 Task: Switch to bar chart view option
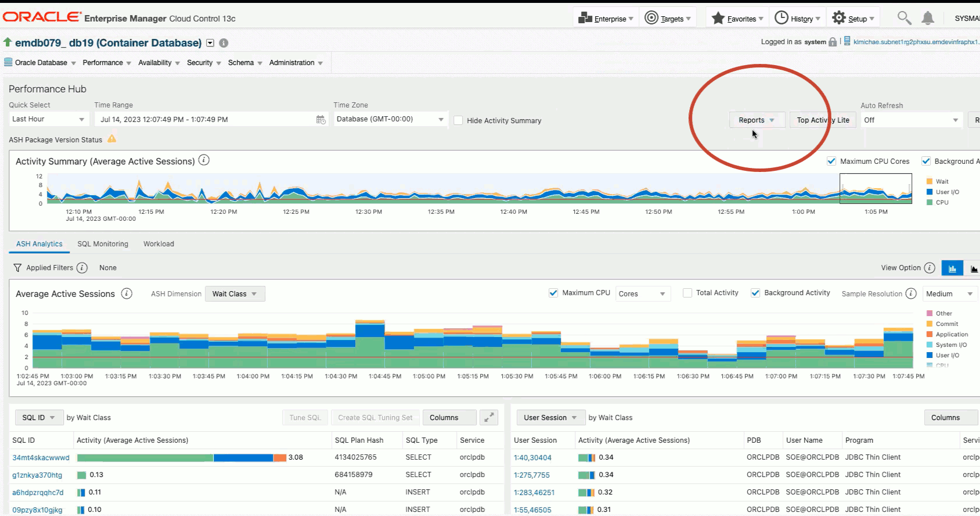[x=952, y=268]
